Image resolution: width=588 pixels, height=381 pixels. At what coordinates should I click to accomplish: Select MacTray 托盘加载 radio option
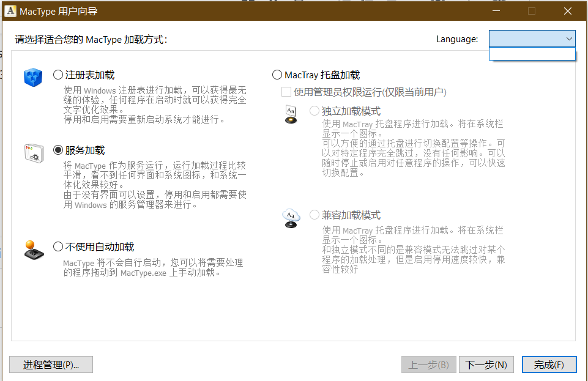277,75
